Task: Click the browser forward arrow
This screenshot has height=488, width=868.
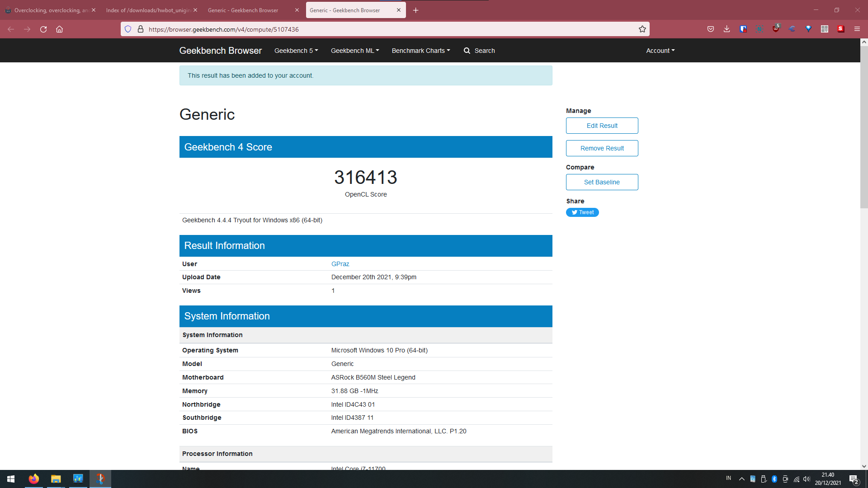Action: (27, 29)
